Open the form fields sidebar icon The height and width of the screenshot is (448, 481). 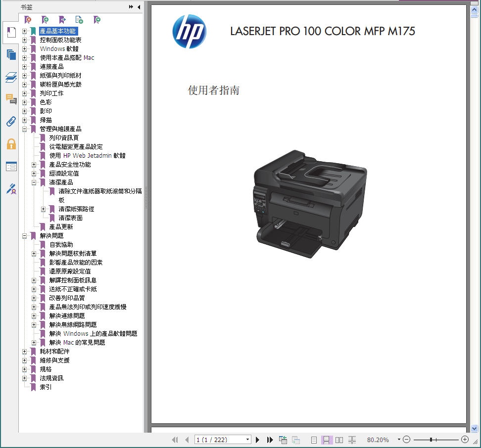click(x=11, y=167)
